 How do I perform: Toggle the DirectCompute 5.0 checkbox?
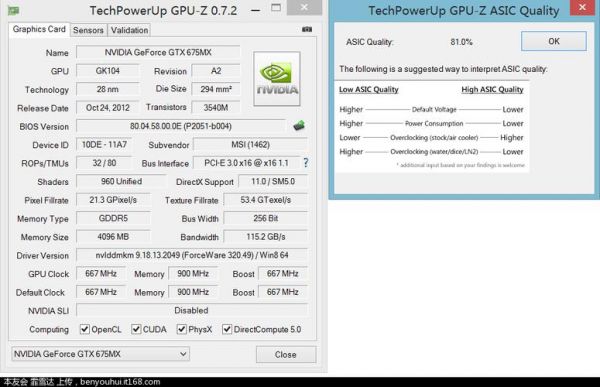pos(227,329)
